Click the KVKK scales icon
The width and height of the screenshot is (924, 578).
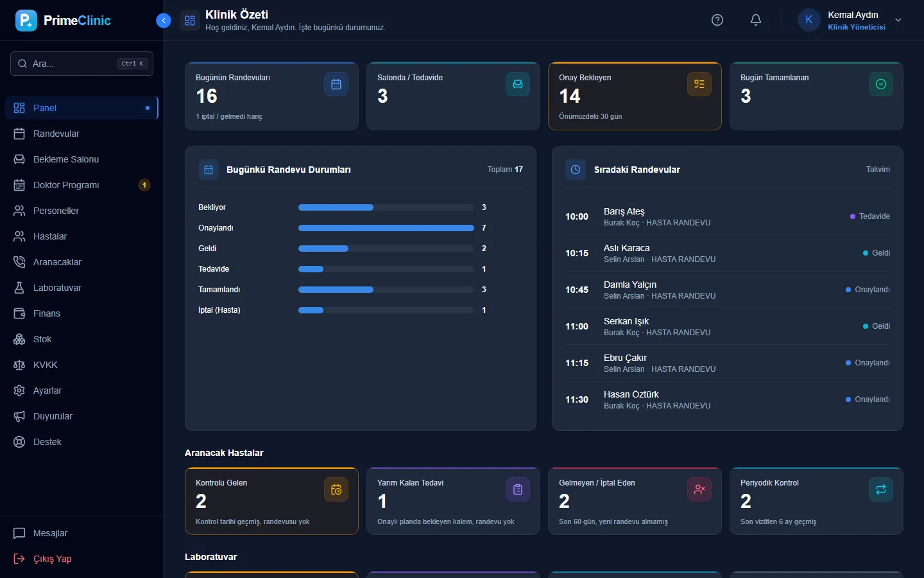pyautogui.click(x=19, y=365)
